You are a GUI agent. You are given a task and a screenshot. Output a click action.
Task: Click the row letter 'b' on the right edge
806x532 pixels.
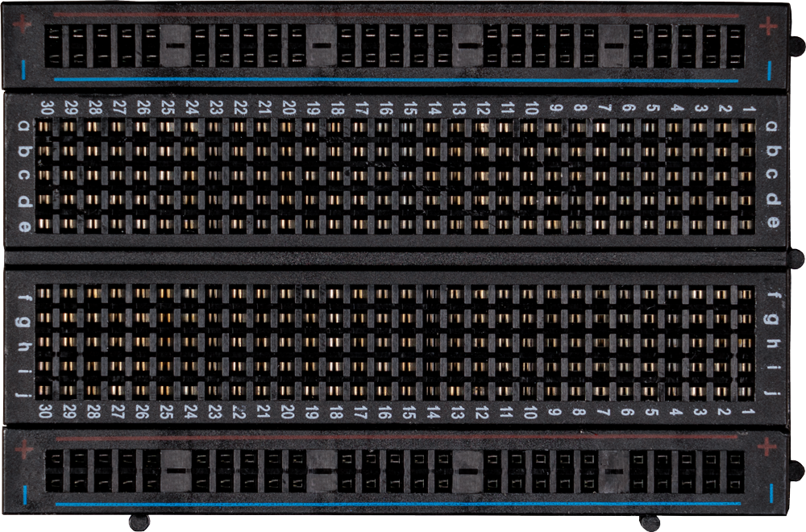coord(773,151)
